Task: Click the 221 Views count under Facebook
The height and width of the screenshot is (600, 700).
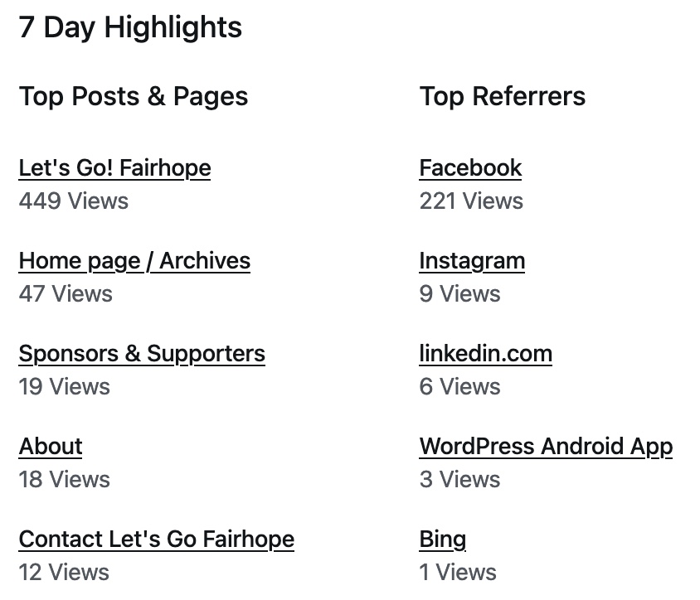Action: click(x=471, y=201)
